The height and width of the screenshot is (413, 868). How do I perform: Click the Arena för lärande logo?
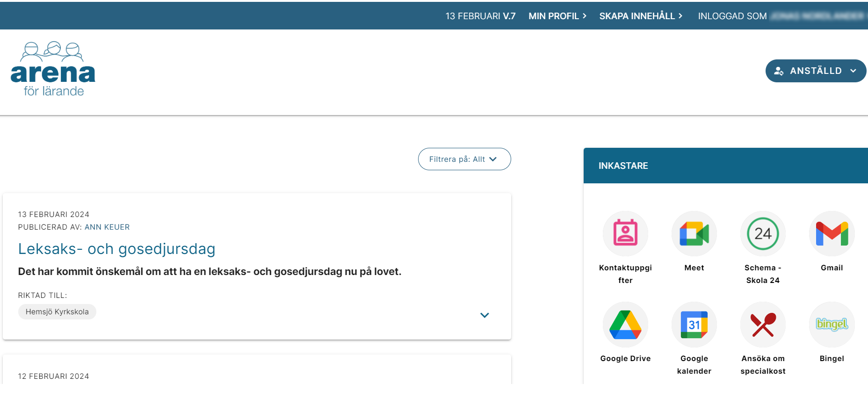tap(53, 70)
